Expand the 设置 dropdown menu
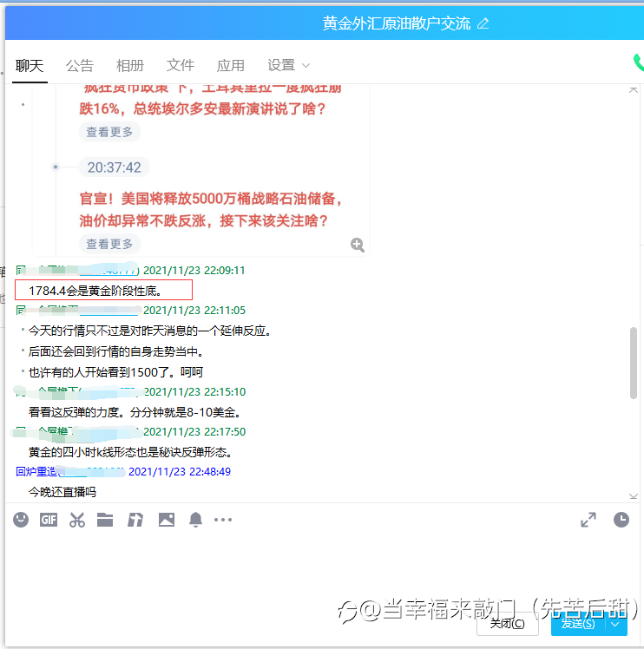 288,65
